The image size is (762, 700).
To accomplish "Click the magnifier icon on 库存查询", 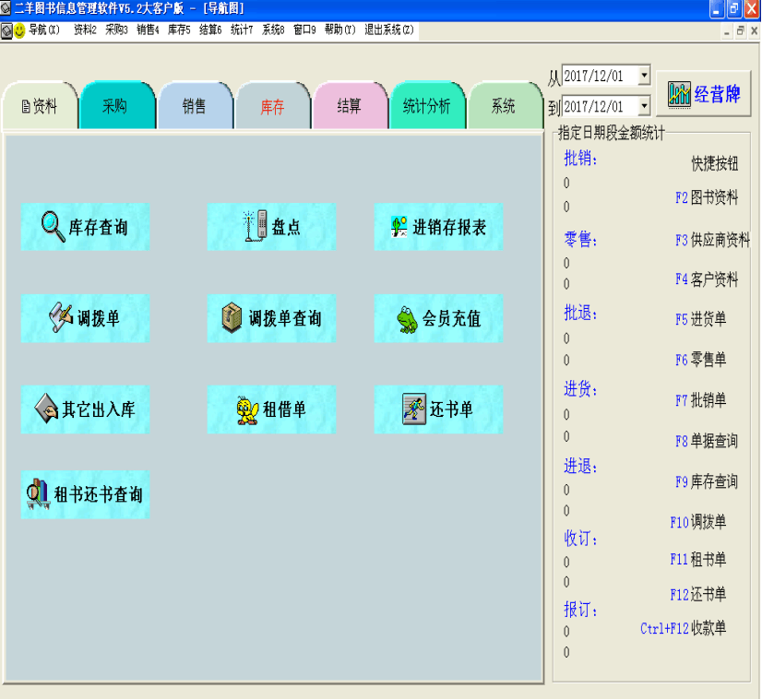I will [53, 227].
